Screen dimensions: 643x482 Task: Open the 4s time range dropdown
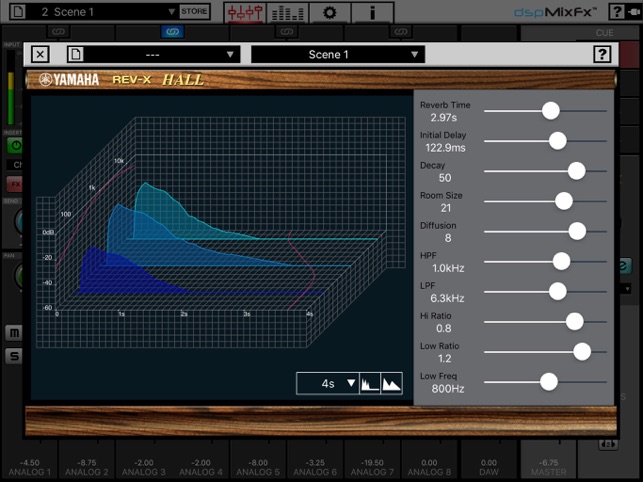328,384
